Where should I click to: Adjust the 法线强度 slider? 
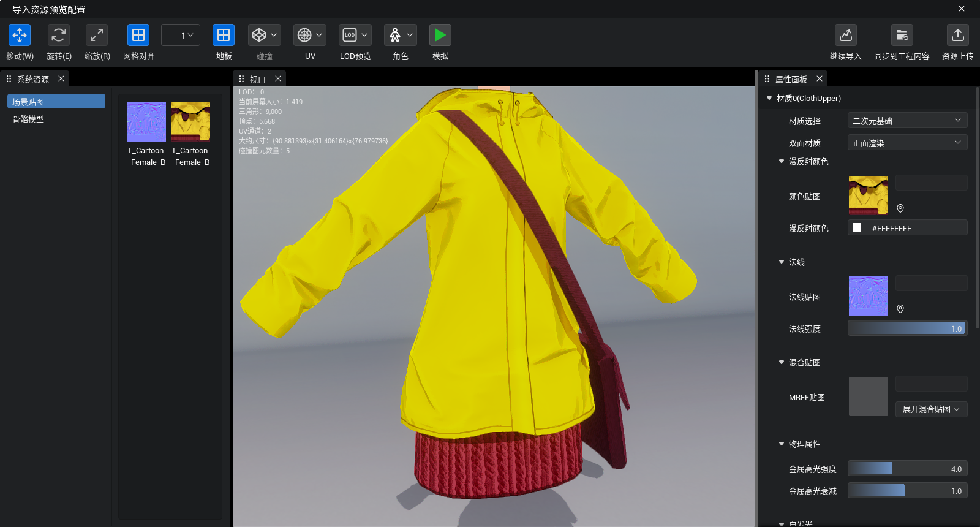[908, 328]
